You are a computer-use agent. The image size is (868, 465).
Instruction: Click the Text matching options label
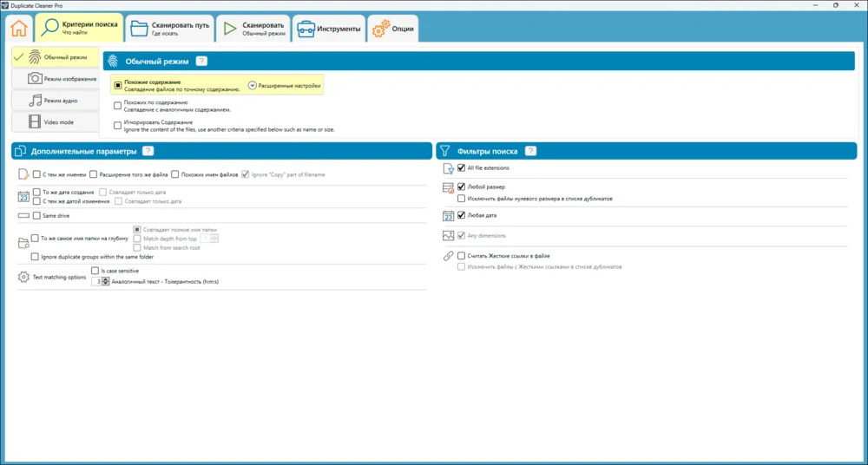coord(59,277)
